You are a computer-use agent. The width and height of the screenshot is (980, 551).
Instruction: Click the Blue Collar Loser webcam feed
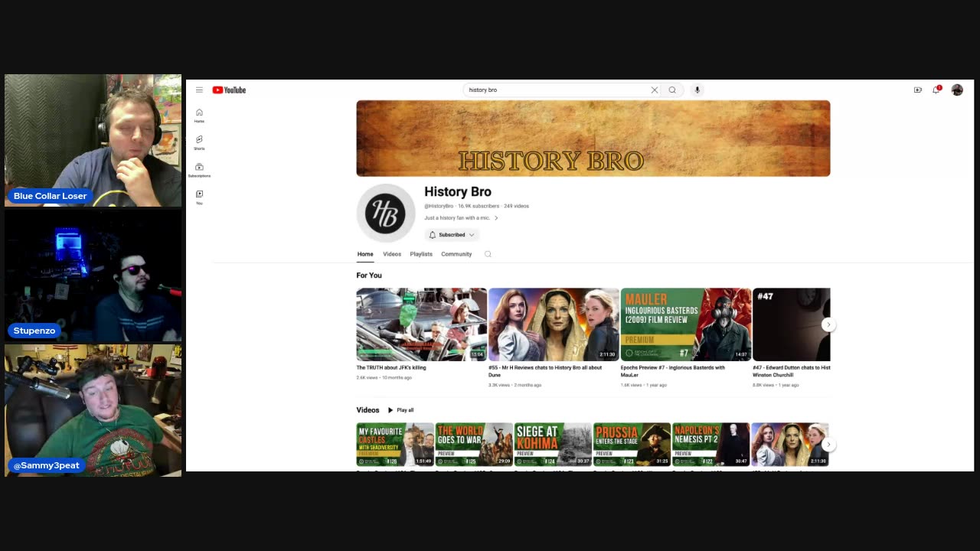(93, 141)
